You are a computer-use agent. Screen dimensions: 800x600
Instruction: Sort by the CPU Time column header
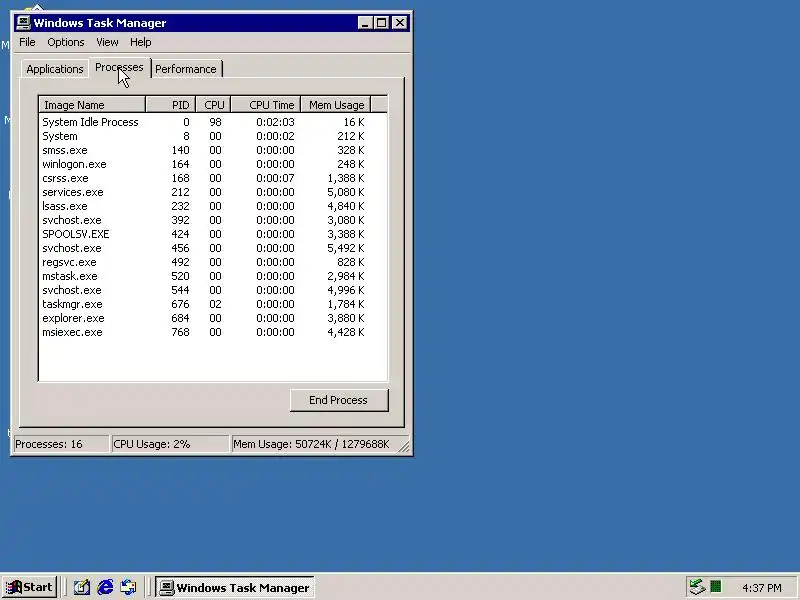(x=266, y=105)
